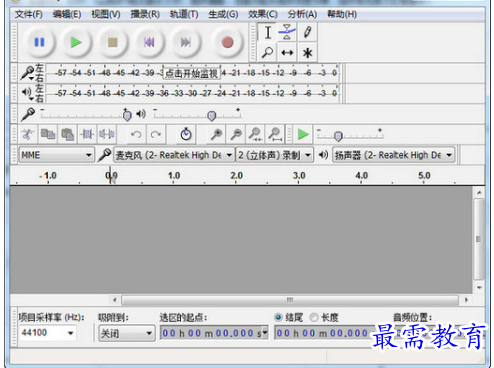Open the 生成(G) menu
Image resolution: width=494 pixels, height=368 pixels.
point(223,14)
